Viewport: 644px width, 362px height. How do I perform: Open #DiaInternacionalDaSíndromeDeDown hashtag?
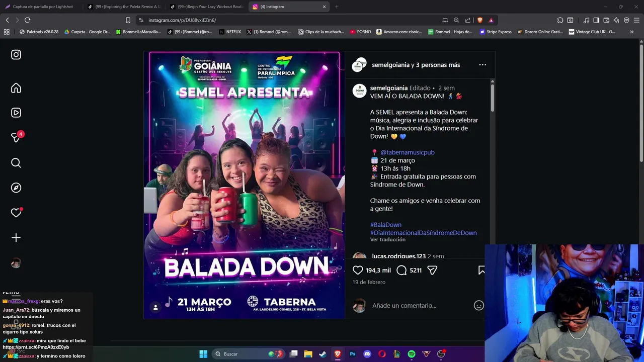[423, 233]
